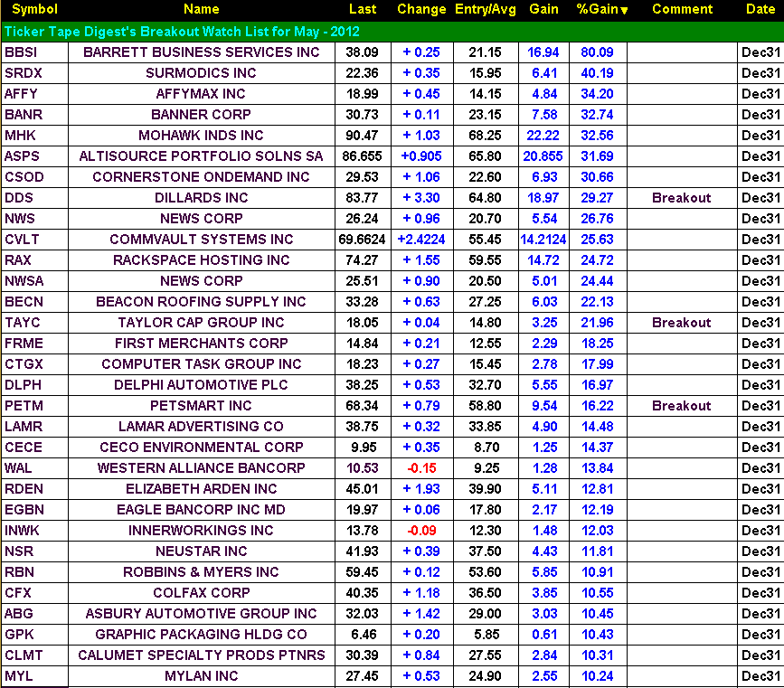Click SRDX gain value 6.41
The width and height of the screenshot is (784, 688).
pos(544,73)
